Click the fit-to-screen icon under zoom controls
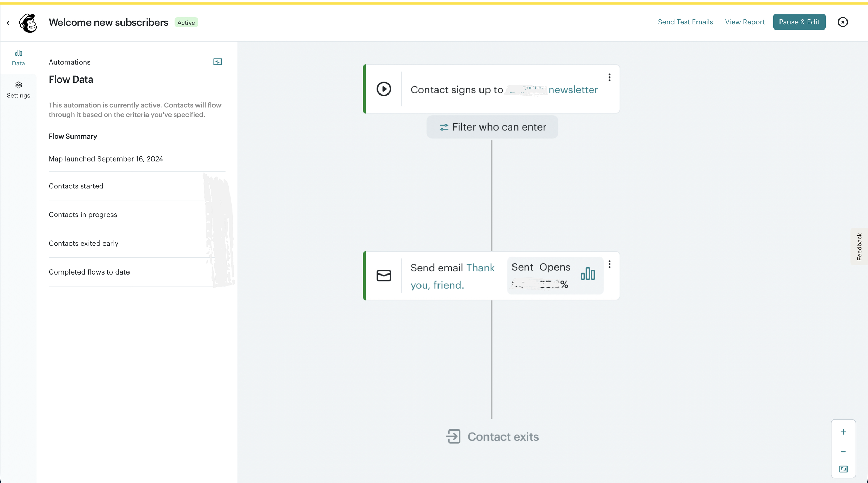Screen dimensions: 868x483 843,469
